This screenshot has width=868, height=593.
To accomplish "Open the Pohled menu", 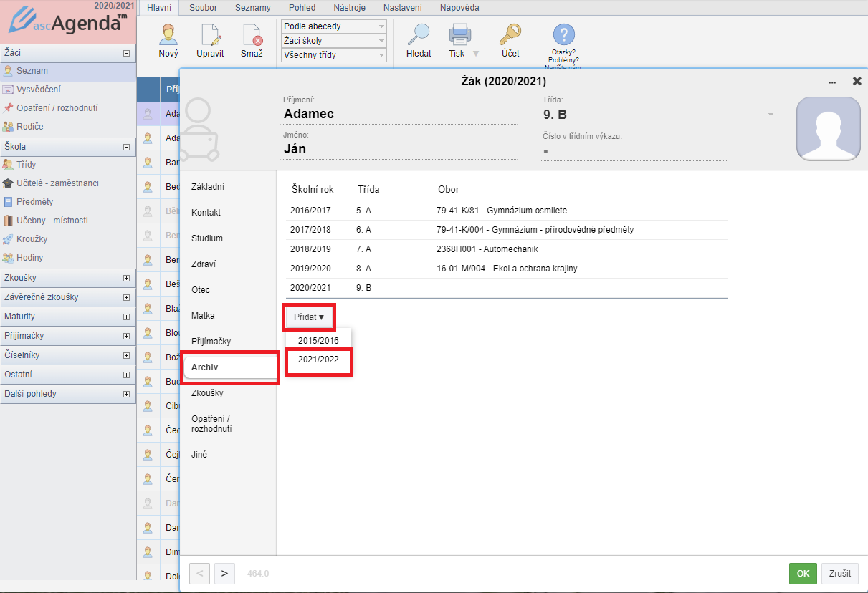I will (302, 8).
